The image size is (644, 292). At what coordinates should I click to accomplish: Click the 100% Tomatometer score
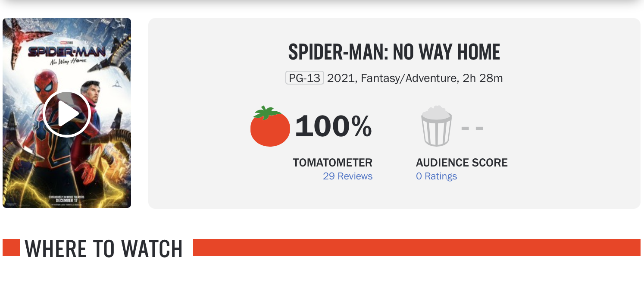[x=334, y=127]
